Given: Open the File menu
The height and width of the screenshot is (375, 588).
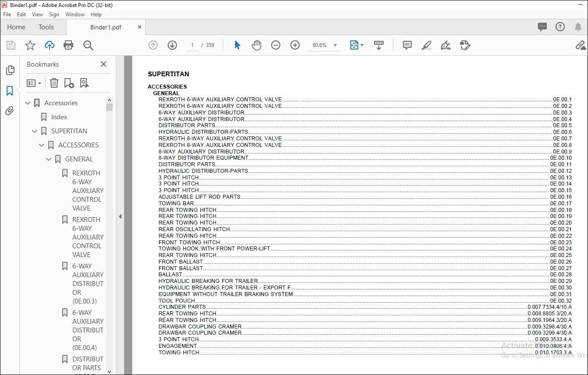Looking at the screenshot, I should tap(7, 14).
